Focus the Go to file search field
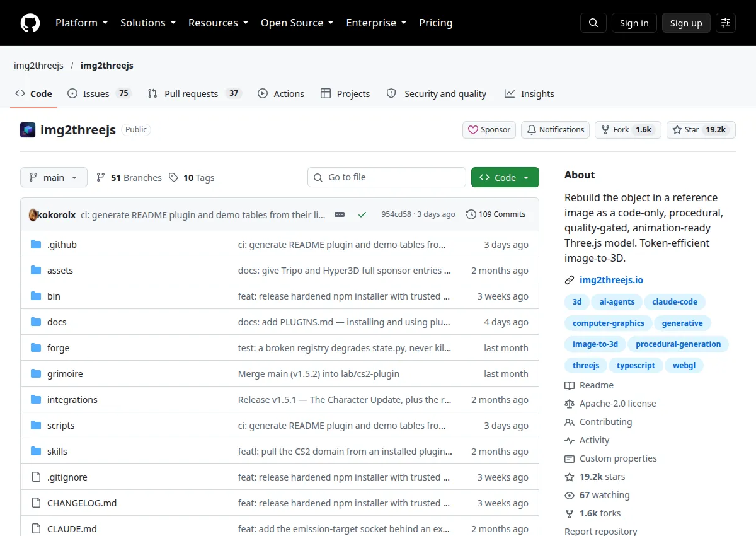 coord(387,178)
